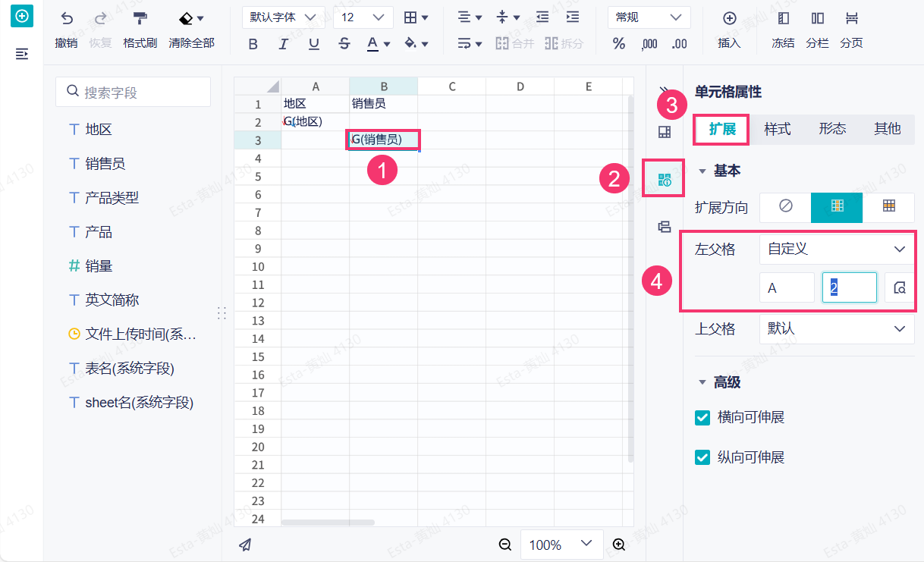Image resolution: width=924 pixels, height=562 pixels.
Task: Apply percent number format
Action: tap(619, 44)
